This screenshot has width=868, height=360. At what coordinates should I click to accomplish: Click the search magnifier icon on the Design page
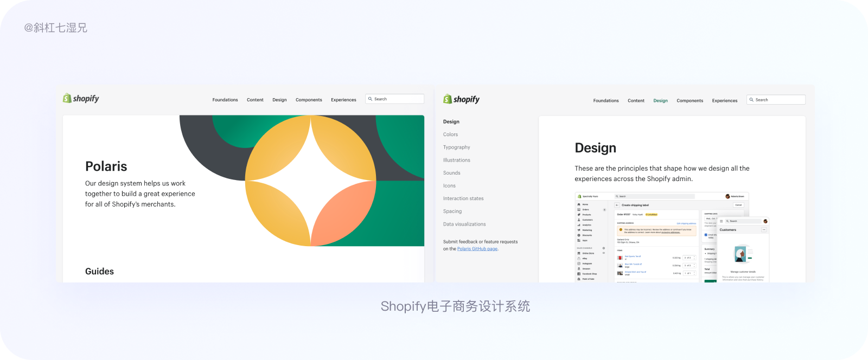pos(751,100)
